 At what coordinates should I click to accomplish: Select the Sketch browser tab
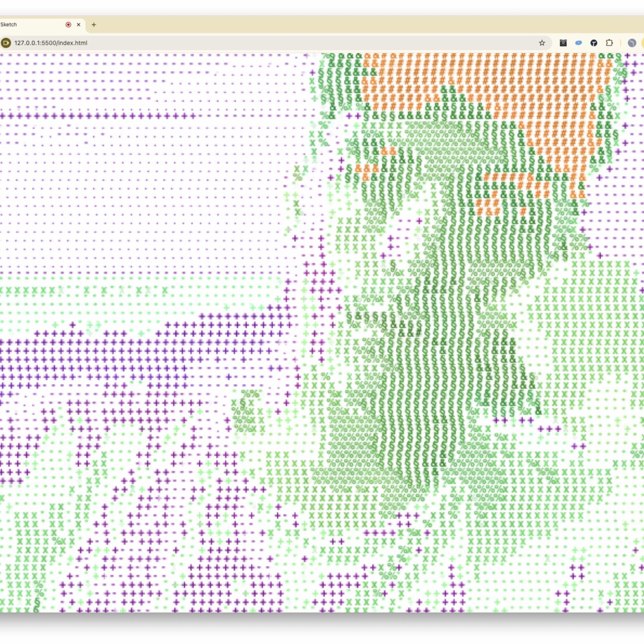(x=42, y=24)
